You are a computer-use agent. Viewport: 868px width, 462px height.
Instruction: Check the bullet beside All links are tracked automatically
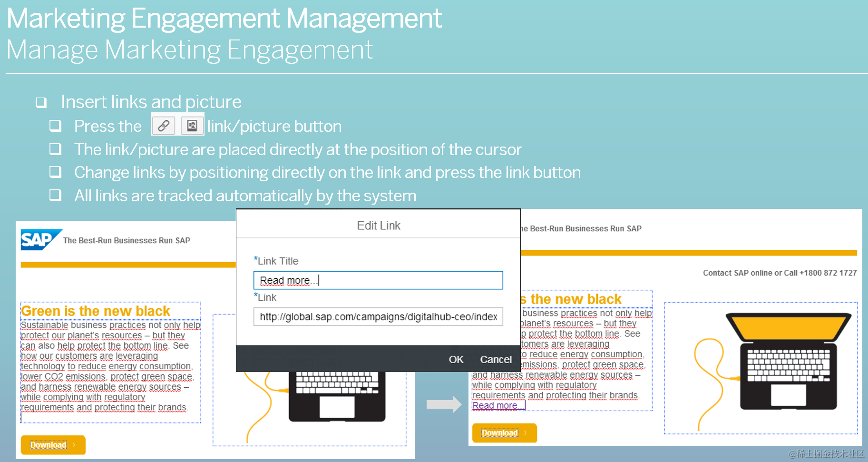pyautogui.click(x=55, y=195)
